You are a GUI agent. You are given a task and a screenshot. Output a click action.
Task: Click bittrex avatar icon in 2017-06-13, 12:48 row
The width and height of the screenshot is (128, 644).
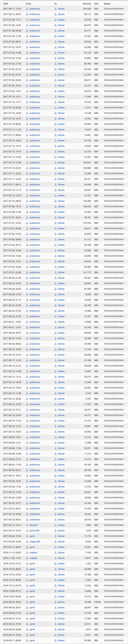coord(56,393)
